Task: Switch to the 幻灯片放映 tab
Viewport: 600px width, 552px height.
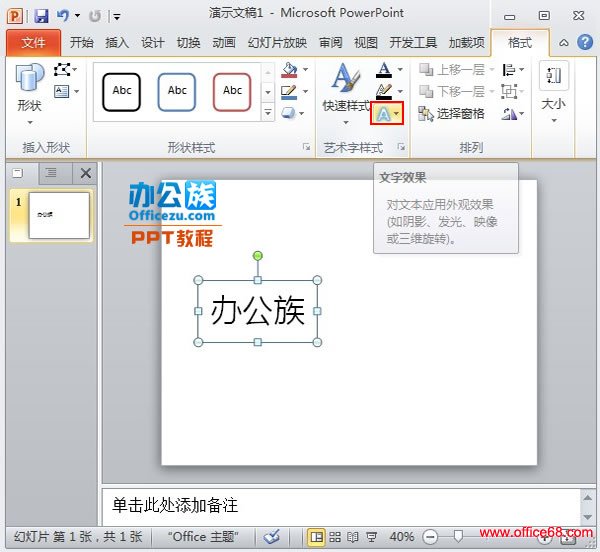Action: [277, 42]
